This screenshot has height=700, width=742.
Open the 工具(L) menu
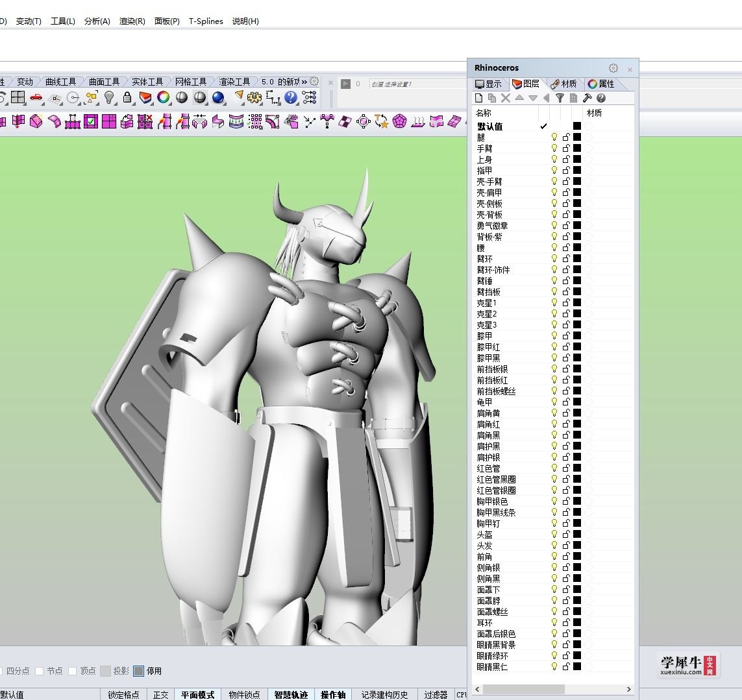coord(63,21)
